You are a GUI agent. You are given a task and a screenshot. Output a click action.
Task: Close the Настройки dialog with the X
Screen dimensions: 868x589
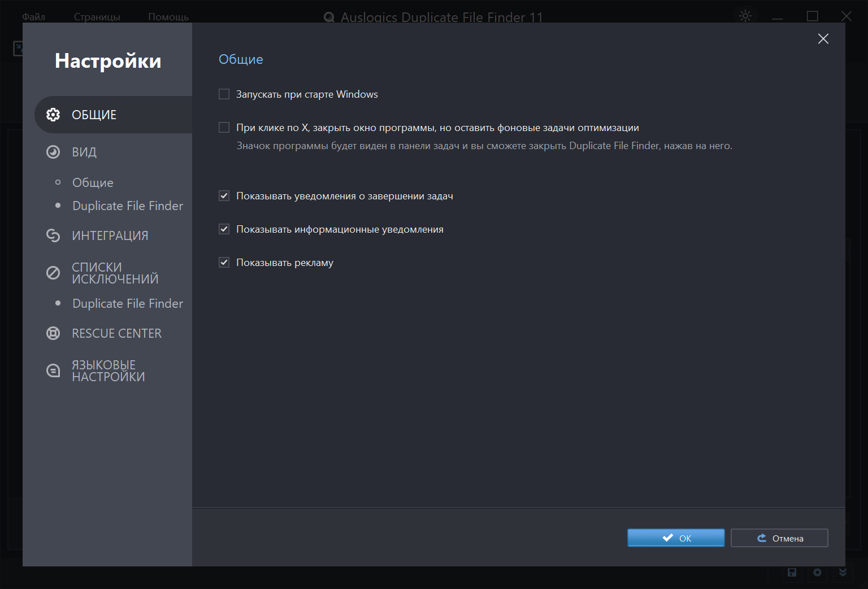click(x=823, y=38)
